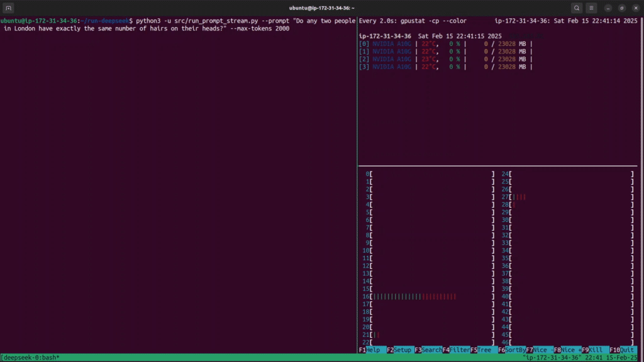Click the gpustat hostname line ip-172-31-34-36
Image resolution: width=644 pixels, height=362 pixels.
430,36
